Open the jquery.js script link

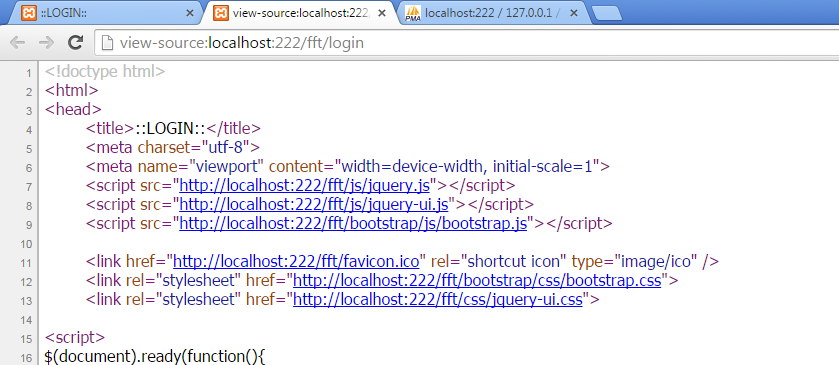click(304, 186)
